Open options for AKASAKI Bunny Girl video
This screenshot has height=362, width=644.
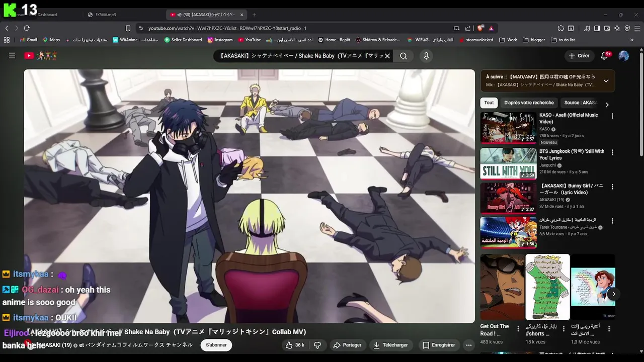[x=612, y=187]
